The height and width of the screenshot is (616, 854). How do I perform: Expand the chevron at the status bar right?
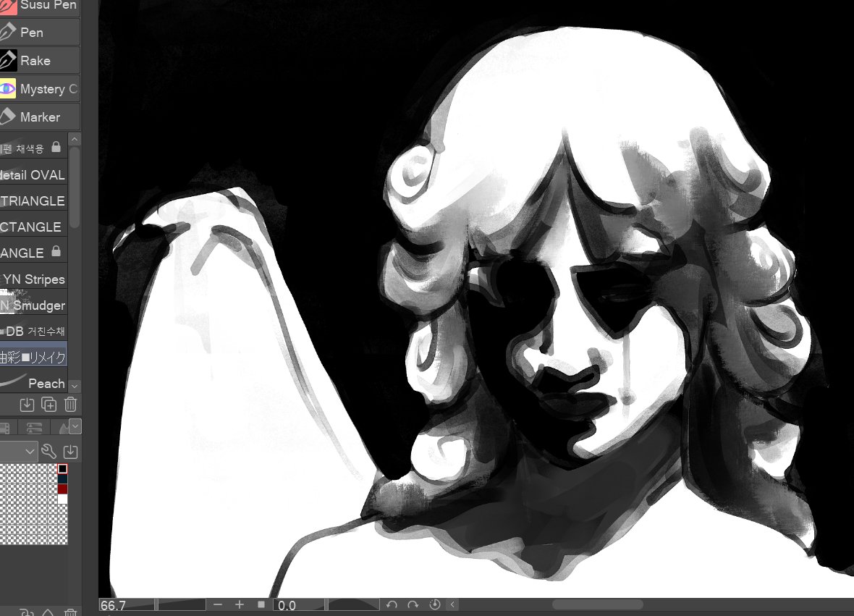[454, 604]
